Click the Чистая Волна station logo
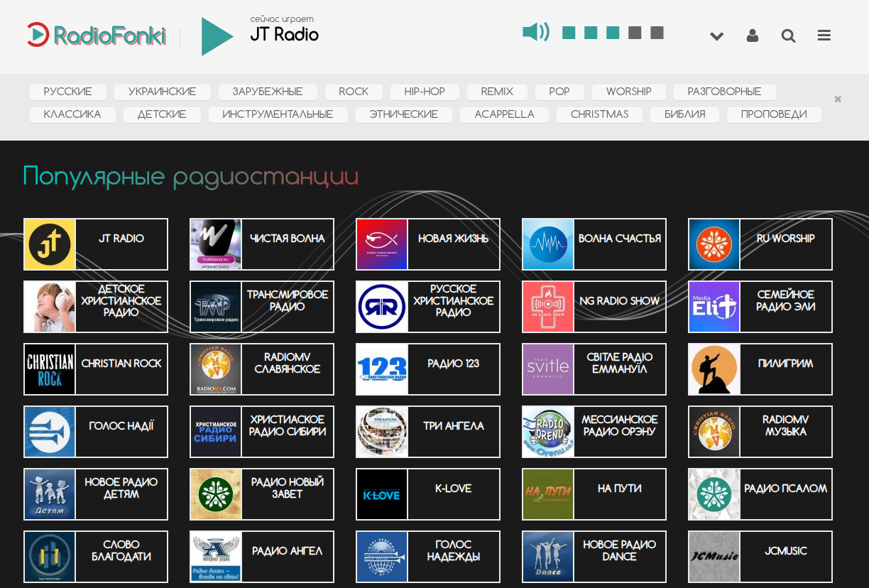 click(216, 244)
